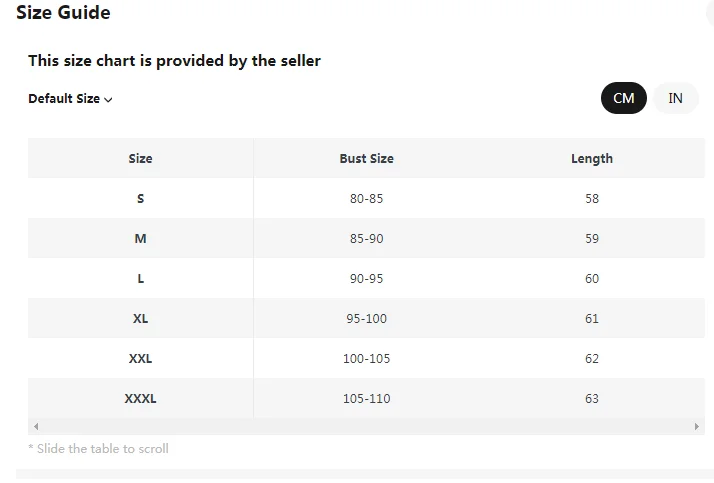The width and height of the screenshot is (714, 483).
Task: Switch measurement units to IN
Action: pos(676,98)
